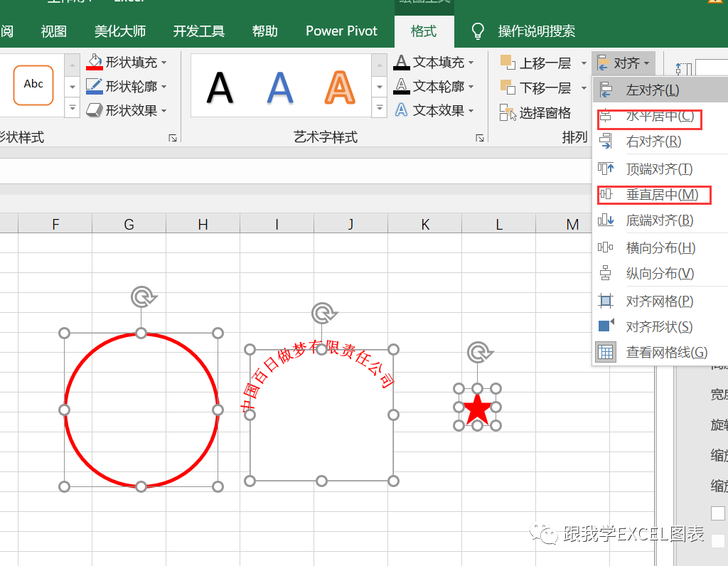Open the 文本填充 dropdown arrow
Screen dimensions: 728x566
pyautogui.click(x=471, y=63)
